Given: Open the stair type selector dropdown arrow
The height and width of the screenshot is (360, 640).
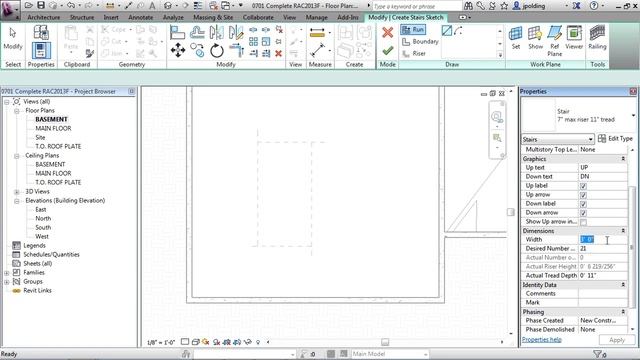Looking at the screenshot, I should click(x=633, y=116).
